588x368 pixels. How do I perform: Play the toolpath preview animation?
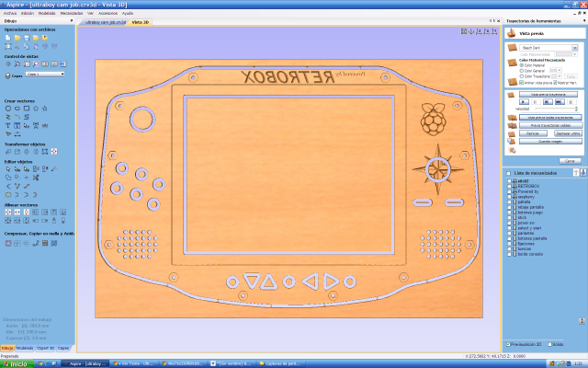coord(524,102)
